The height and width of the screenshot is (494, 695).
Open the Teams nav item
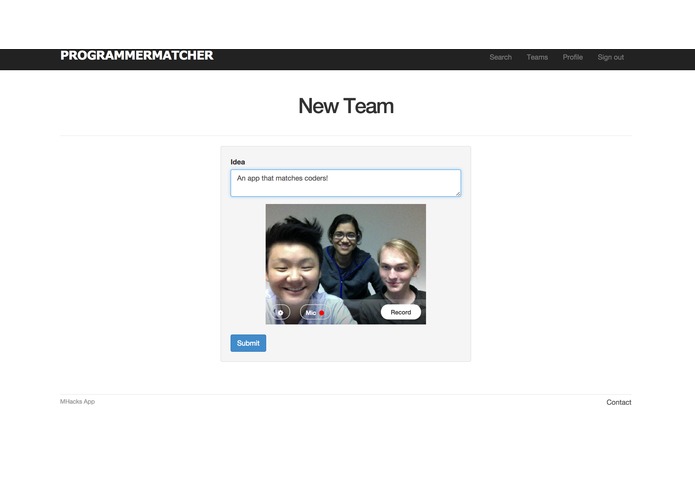click(537, 57)
